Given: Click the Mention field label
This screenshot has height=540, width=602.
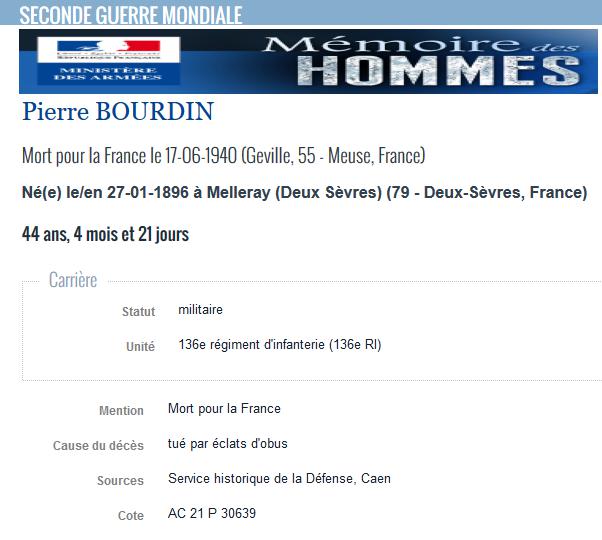Looking at the screenshot, I should [x=121, y=411].
